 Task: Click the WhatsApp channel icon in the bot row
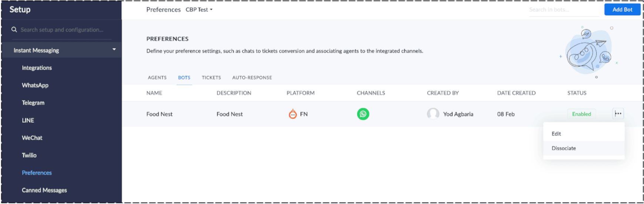tap(363, 114)
